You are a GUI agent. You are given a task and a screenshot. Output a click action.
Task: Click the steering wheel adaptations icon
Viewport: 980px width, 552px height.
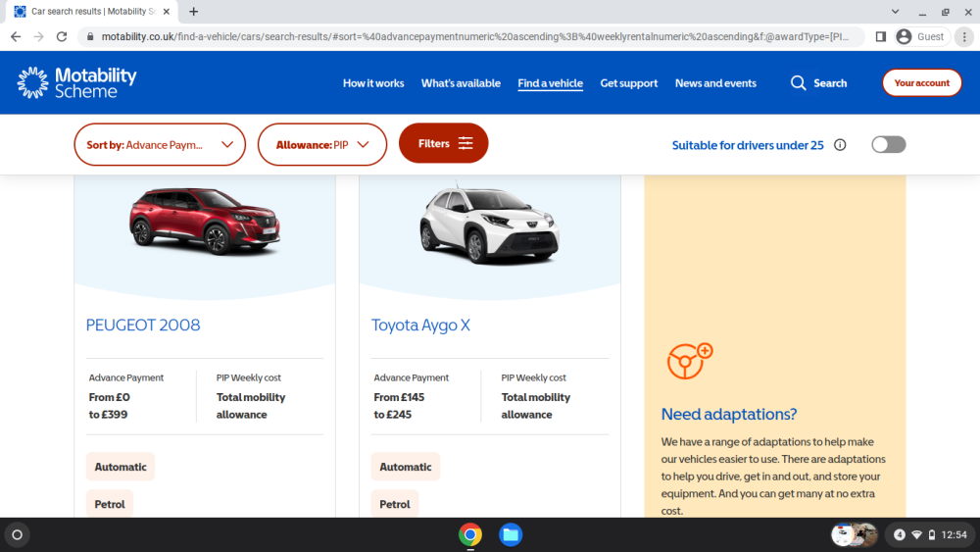[690, 362]
